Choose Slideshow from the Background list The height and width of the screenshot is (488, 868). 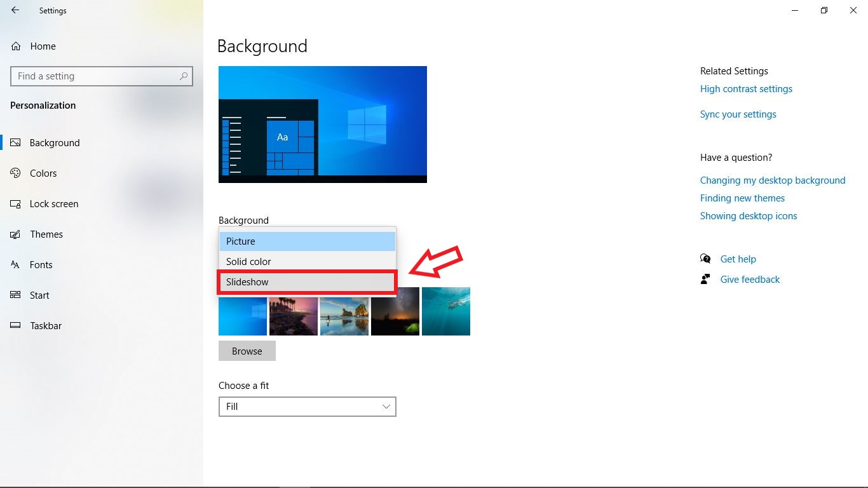(x=308, y=282)
